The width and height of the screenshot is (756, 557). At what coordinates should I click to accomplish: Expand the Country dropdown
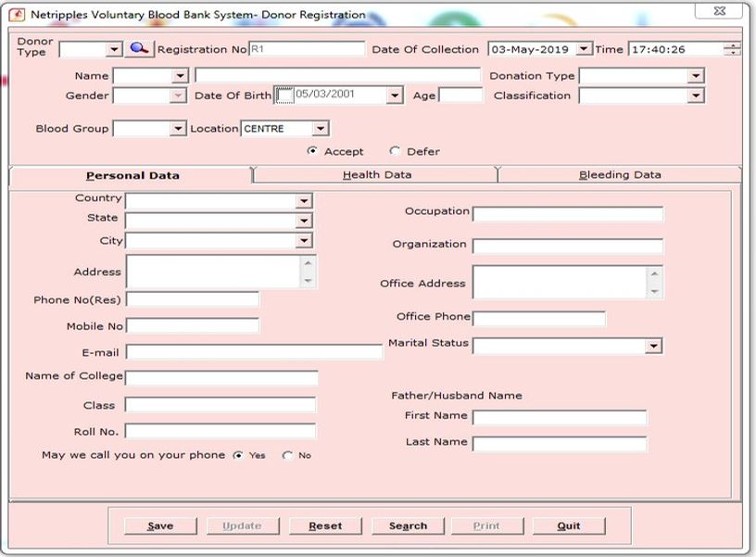(x=304, y=200)
